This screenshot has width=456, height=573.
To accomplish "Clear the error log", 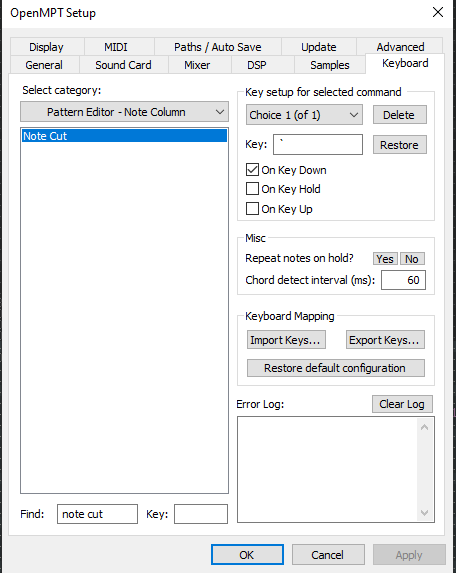I will point(402,404).
